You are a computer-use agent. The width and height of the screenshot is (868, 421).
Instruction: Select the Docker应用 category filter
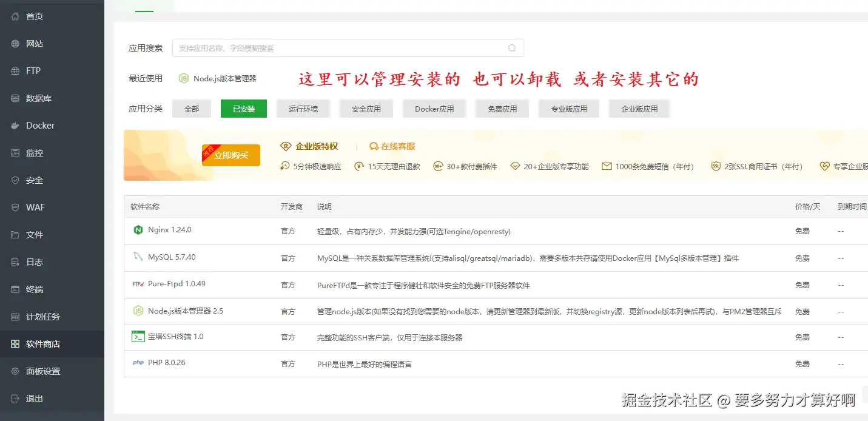pos(434,109)
